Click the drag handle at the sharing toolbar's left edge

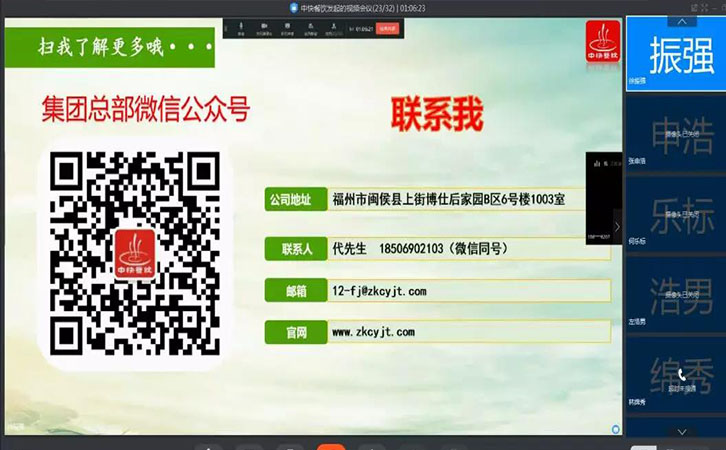pyautogui.click(x=226, y=29)
